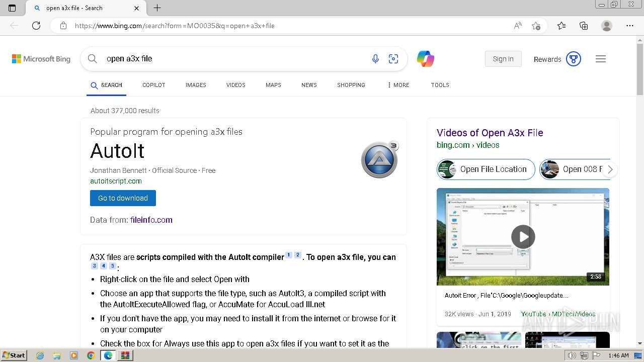Screen dimensions: 644x362
Task: Open the Windows Start button
Action: (x=14, y=355)
